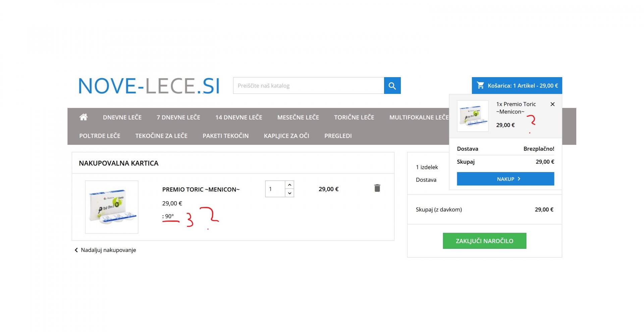Click product thumbnail in cart dropdown

pos(473,116)
